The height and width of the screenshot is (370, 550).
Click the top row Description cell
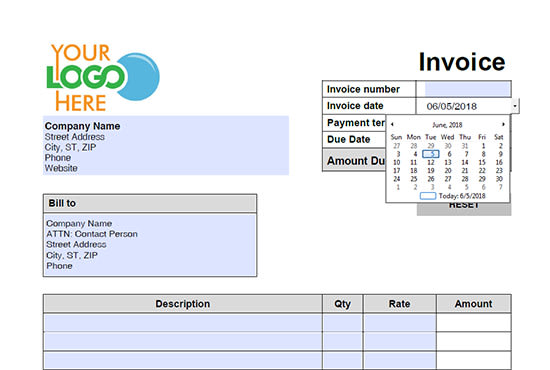183,323
